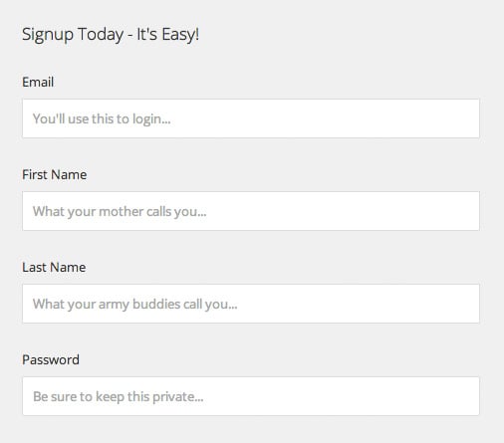Click placeholder 'You'll use this to login...'
The height and width of the screenshot is (443, 504).
coord(102,119)
